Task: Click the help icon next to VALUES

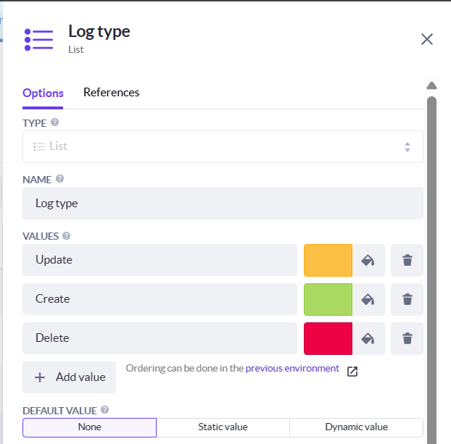Action: [66, 236]
